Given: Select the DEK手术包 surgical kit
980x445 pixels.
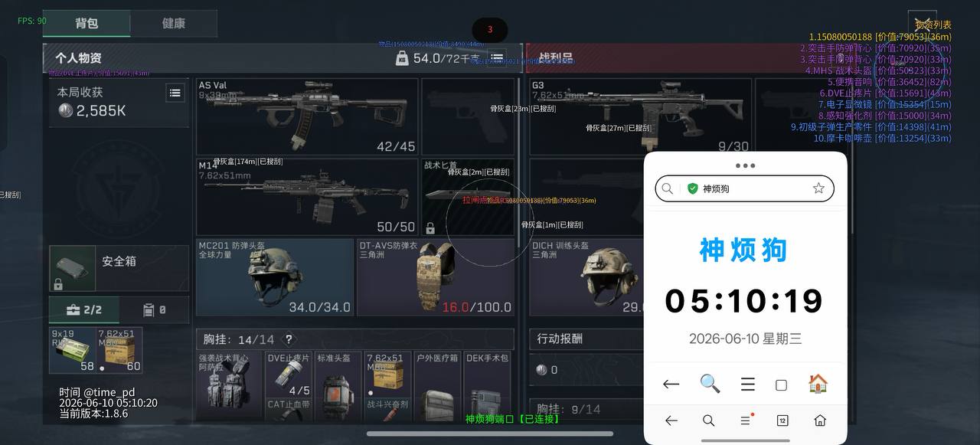Looking at the screenshot, I should click(x=487, y=386).
